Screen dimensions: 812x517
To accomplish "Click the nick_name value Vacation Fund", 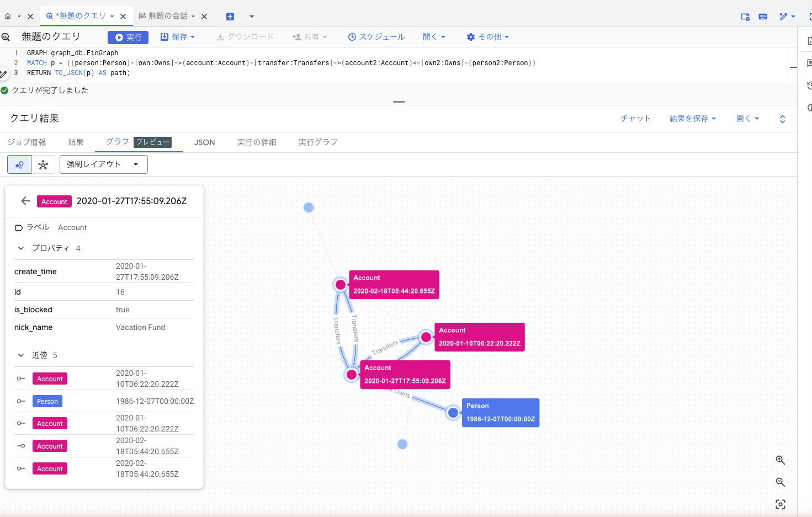I will point(140,327).
